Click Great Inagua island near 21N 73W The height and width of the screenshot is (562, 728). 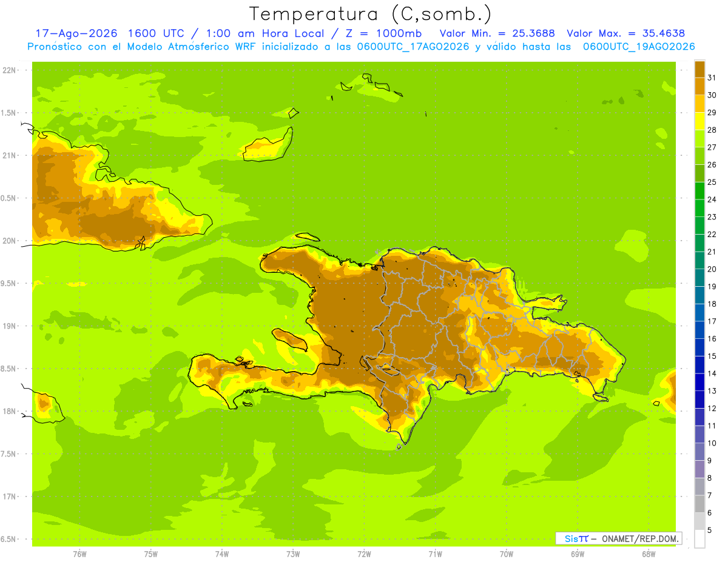click(x=269, y=146)
